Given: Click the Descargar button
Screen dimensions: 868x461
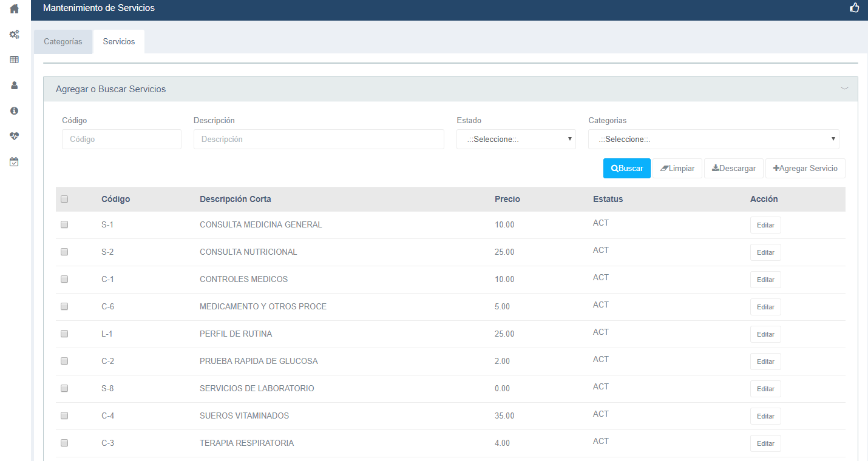Looking at the screenshot, I should pos(734,169).
